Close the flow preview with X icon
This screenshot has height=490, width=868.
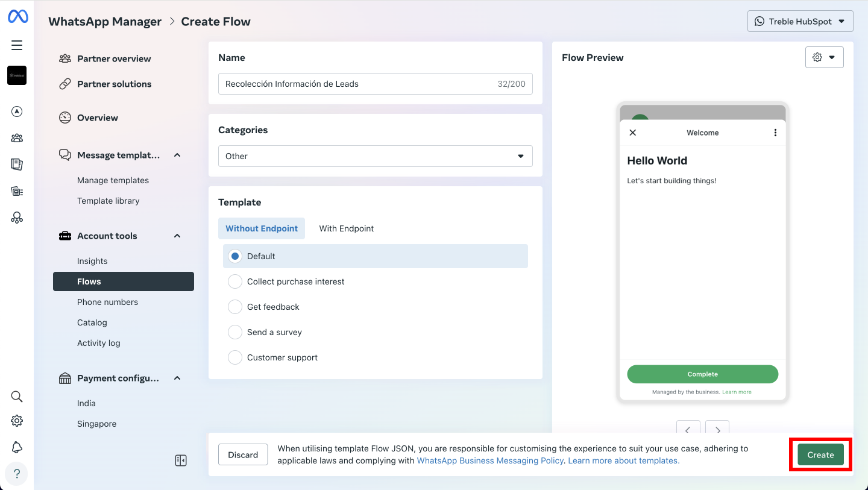pos(632,133)
